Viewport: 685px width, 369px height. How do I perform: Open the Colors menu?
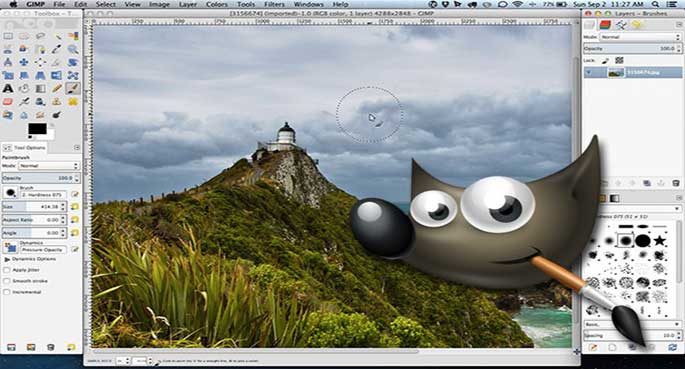217,4
